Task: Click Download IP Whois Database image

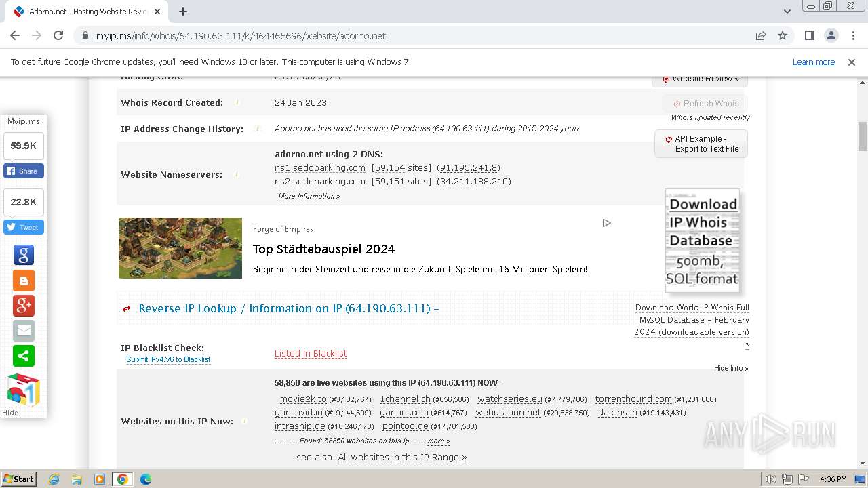Action: [703, 241]
